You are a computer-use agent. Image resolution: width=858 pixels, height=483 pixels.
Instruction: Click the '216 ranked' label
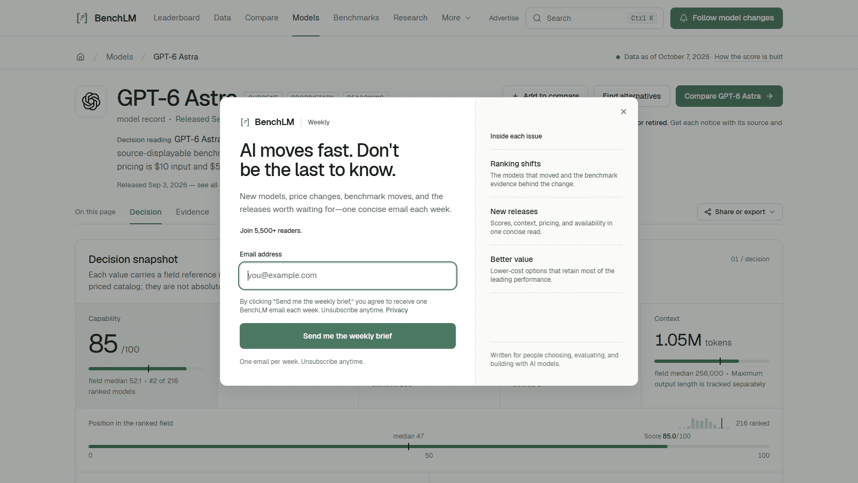(752, 423)
